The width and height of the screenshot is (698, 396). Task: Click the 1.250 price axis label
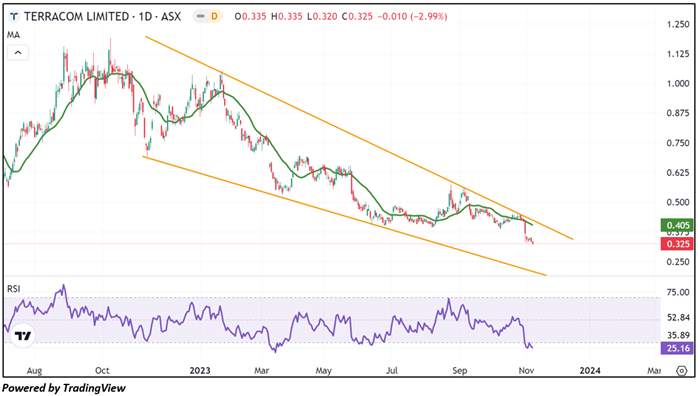(678, 24)
